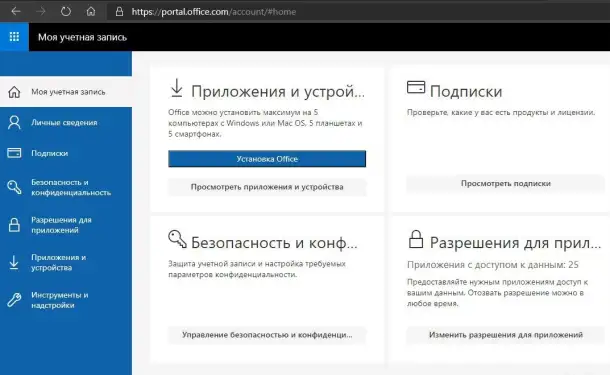The height and width of the screenshot is (375, 610).
Task: Click the Безопасность и конф... heading
Action: pyautogui.click(x=274, y=243)
